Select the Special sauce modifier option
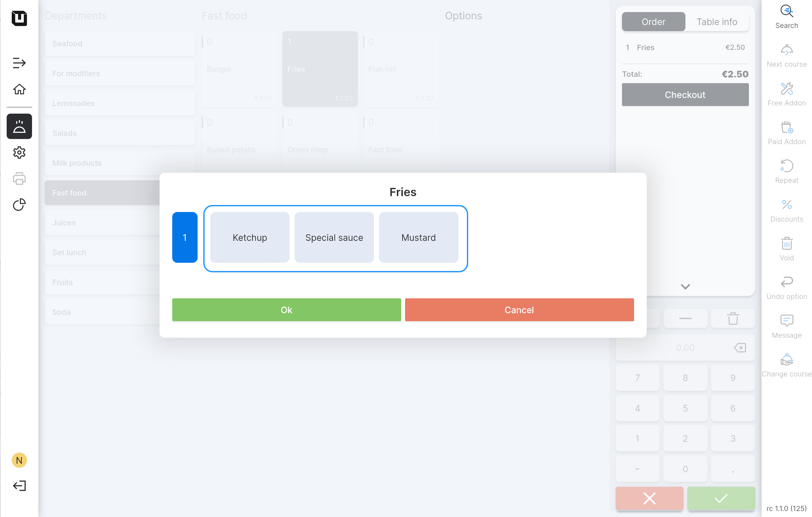Screen dimensions: 812x517 coord(334,237)
